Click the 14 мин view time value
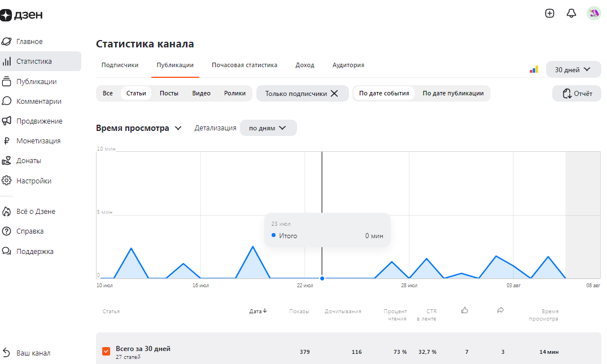 548,352
